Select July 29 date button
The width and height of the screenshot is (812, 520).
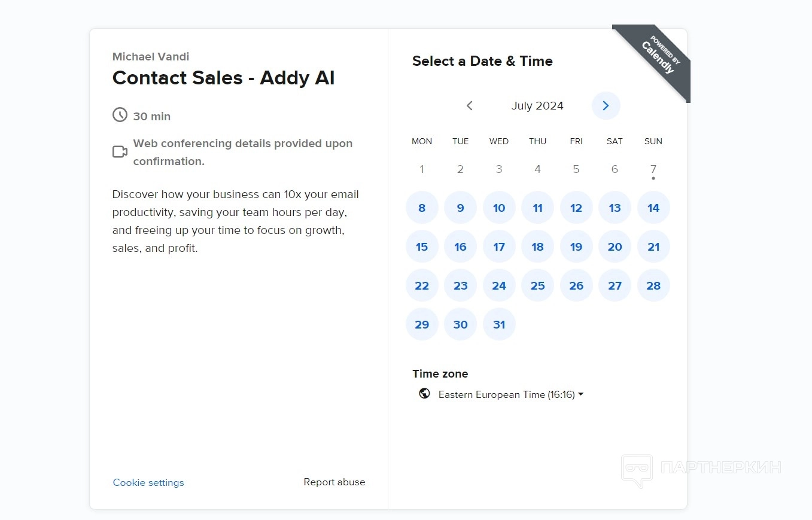click(422, 325)
